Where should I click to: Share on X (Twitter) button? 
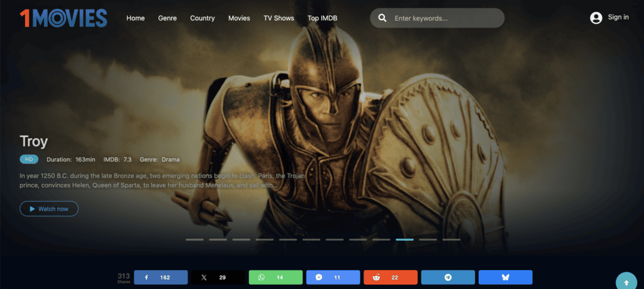(218, 278)
